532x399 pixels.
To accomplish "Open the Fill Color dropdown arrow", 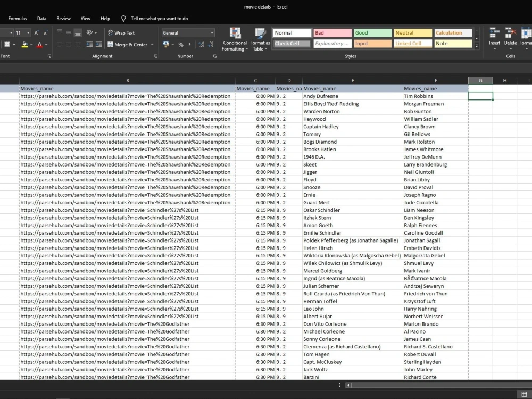I will (31, 45).
